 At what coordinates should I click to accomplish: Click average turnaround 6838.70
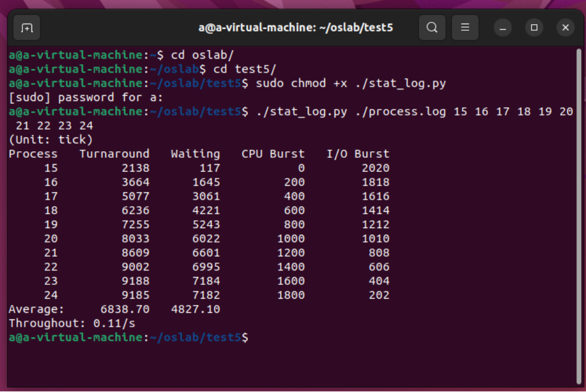(x=125, y=309)
